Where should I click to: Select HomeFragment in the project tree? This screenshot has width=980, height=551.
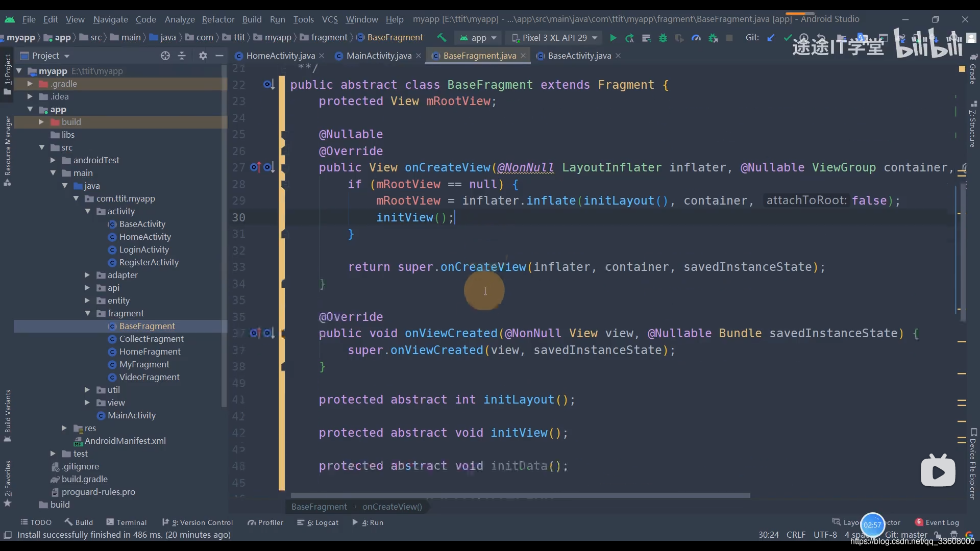(x=150, y=352)
